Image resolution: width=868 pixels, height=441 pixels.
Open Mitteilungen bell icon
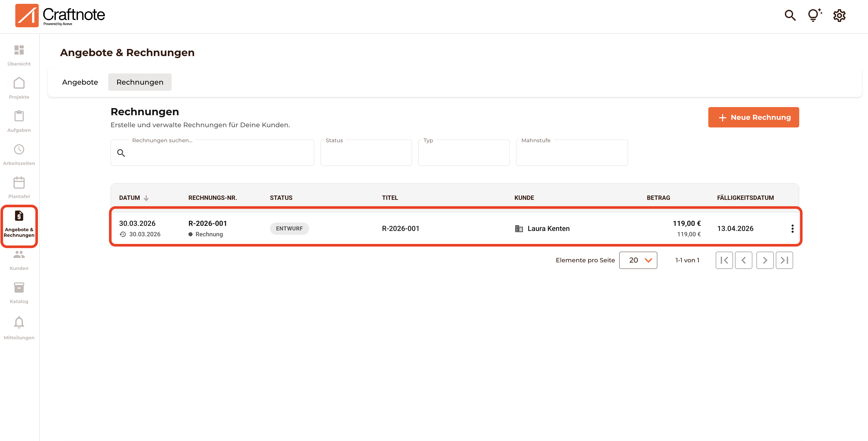pos(19,323)
